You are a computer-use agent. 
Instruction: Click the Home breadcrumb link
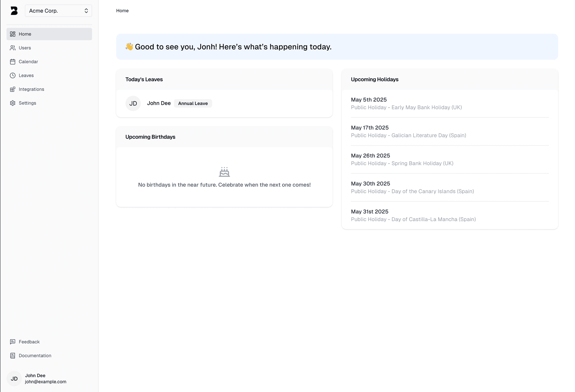click(122, 11)
